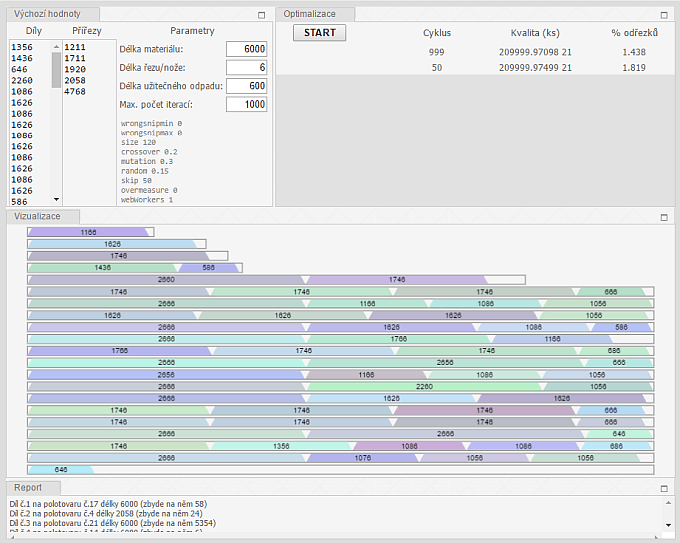The height and width of the screenshot is (543, 680).
Task: Click the size 120 parameter line
Action: 138,142
